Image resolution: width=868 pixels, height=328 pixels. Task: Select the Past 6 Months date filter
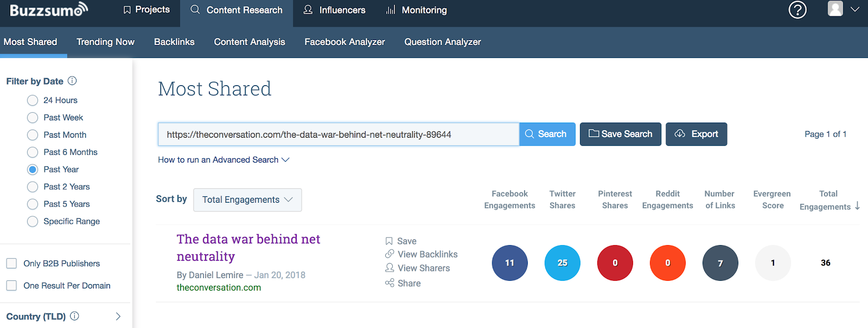33,152
